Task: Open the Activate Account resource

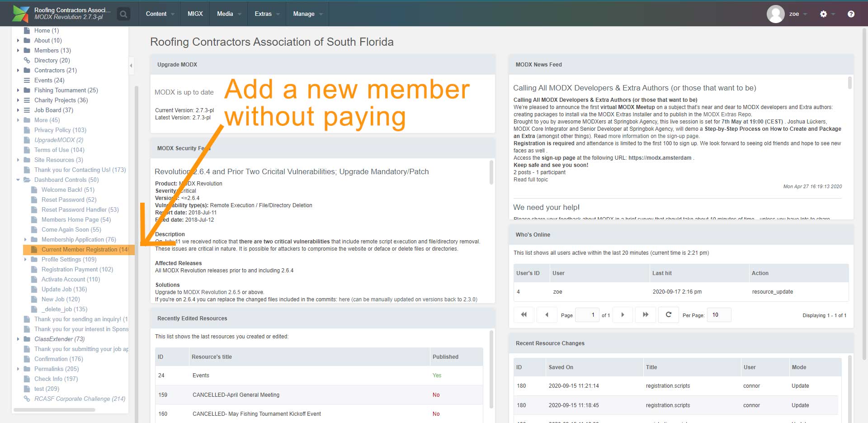Action: 71,280
